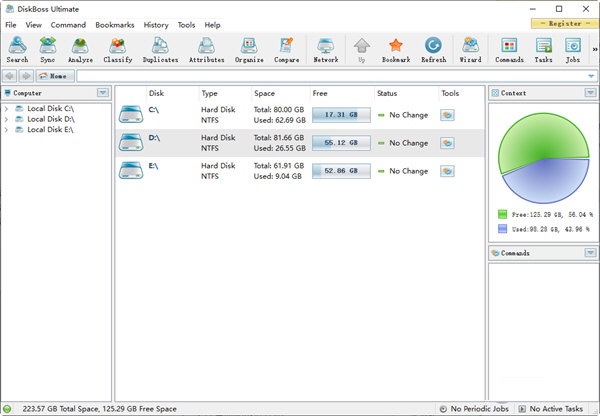The height and width of the screenshot is (416, 600).
Task: Open the Search tool
Action: pyautogui.click(x=17, y=50)
